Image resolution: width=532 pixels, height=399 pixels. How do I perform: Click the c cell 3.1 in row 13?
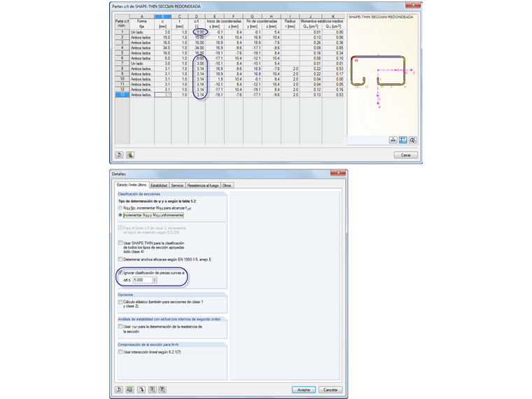[x=163, y=94]
